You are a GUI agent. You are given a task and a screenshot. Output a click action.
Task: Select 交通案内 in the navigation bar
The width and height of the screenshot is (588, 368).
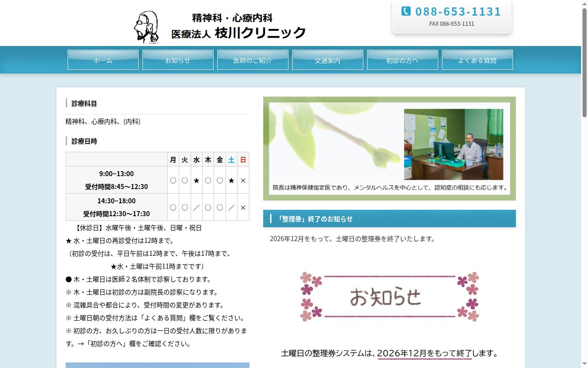point(328,60)
